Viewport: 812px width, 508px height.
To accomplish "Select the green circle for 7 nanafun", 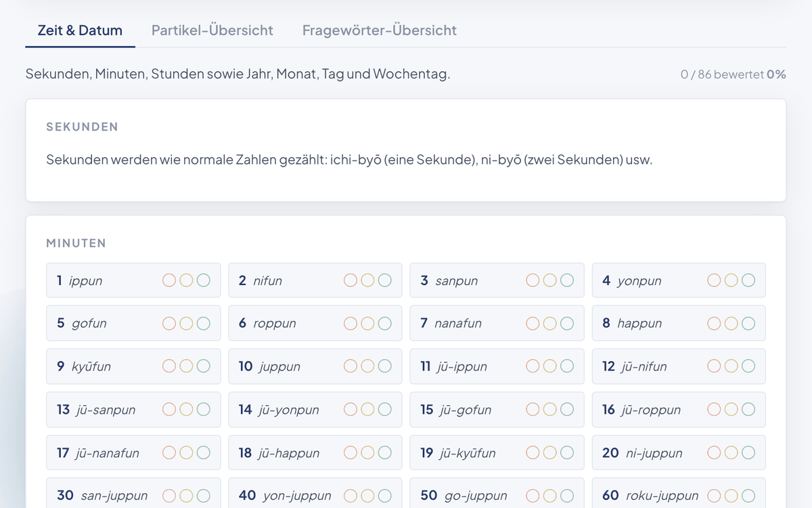I will [567, 324].
